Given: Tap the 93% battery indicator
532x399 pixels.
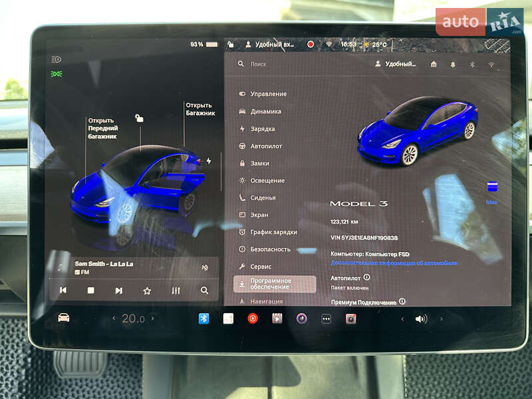Looking at the screenshot, I should 203,45.
